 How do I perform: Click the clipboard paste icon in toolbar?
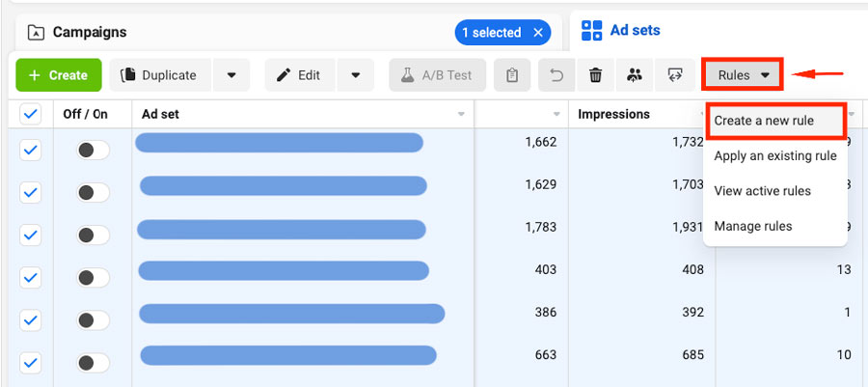pos(512,75)
